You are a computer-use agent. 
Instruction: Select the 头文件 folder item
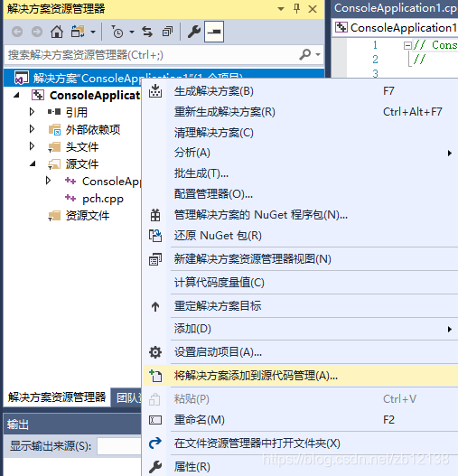pos(82,147)
